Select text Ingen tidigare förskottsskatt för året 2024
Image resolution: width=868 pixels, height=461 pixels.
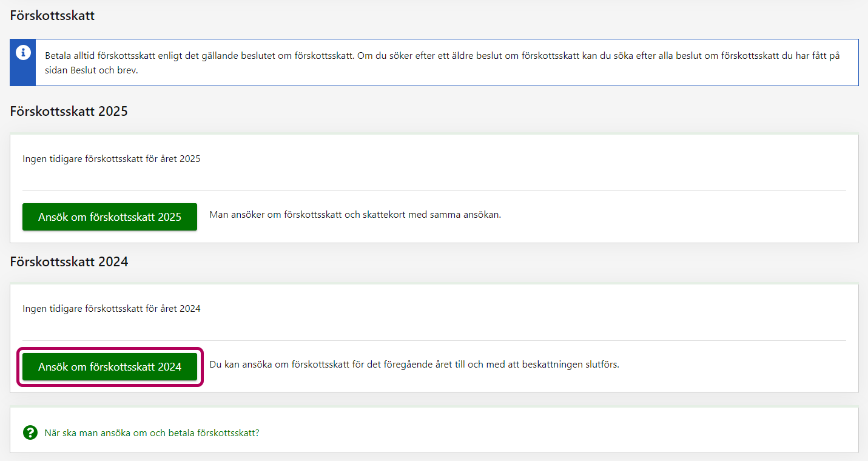pos(111,308)
